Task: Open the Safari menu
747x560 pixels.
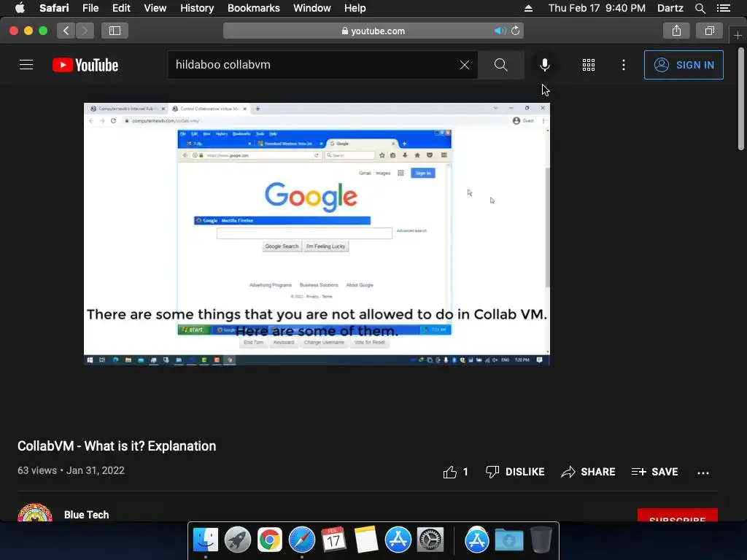Action: 54,8
